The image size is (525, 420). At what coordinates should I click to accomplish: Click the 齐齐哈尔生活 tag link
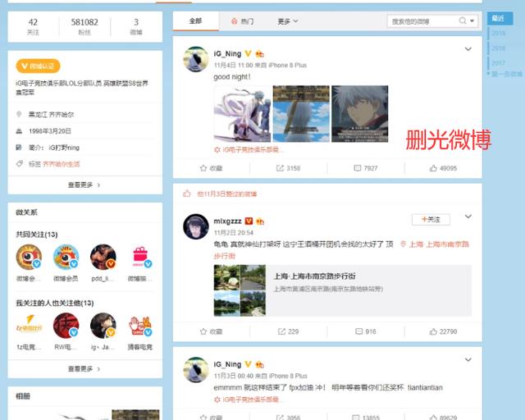(62, 164)
